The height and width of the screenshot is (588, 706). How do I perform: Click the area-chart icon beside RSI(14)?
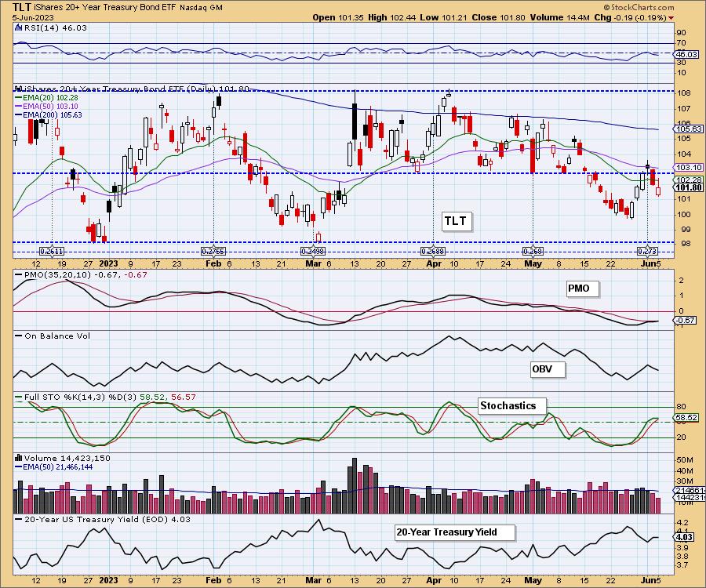point(19,27)
